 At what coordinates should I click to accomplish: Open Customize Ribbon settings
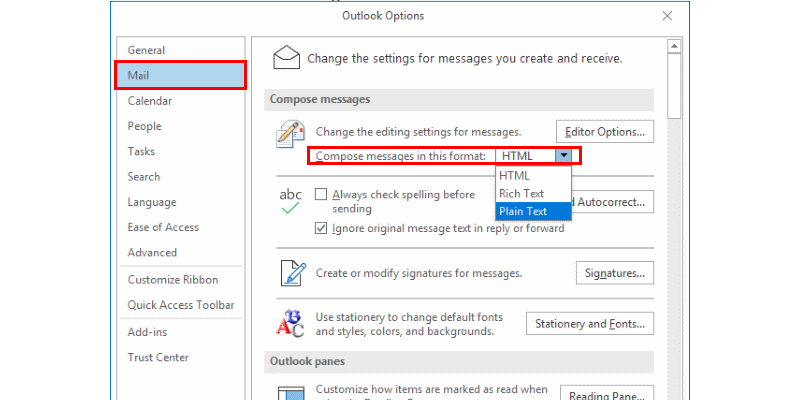pyautogui.click(x=180, y=280)
